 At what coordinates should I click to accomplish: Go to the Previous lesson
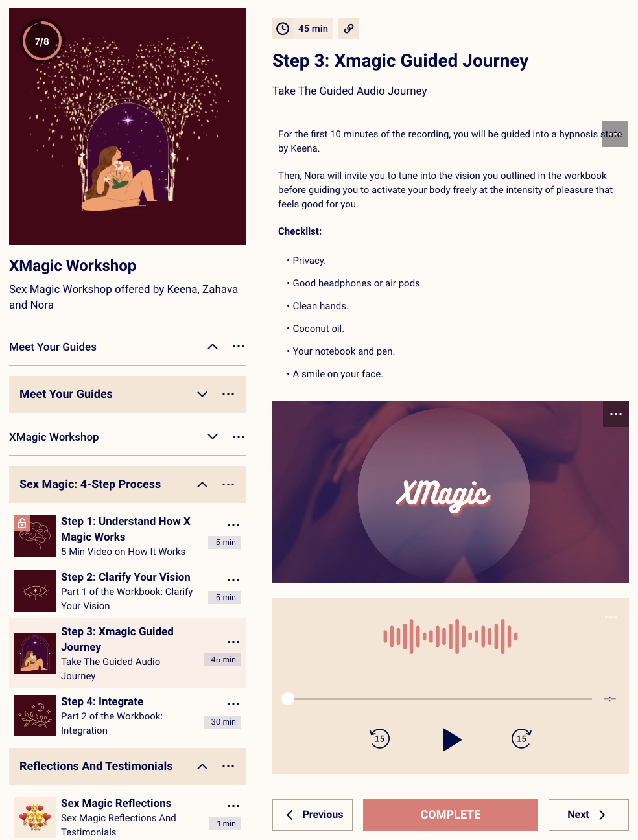313,815
